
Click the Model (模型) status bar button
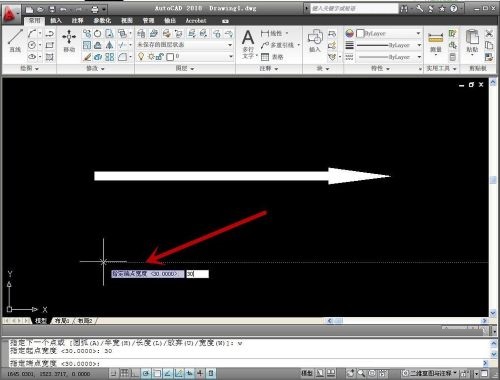pos(307,373)
